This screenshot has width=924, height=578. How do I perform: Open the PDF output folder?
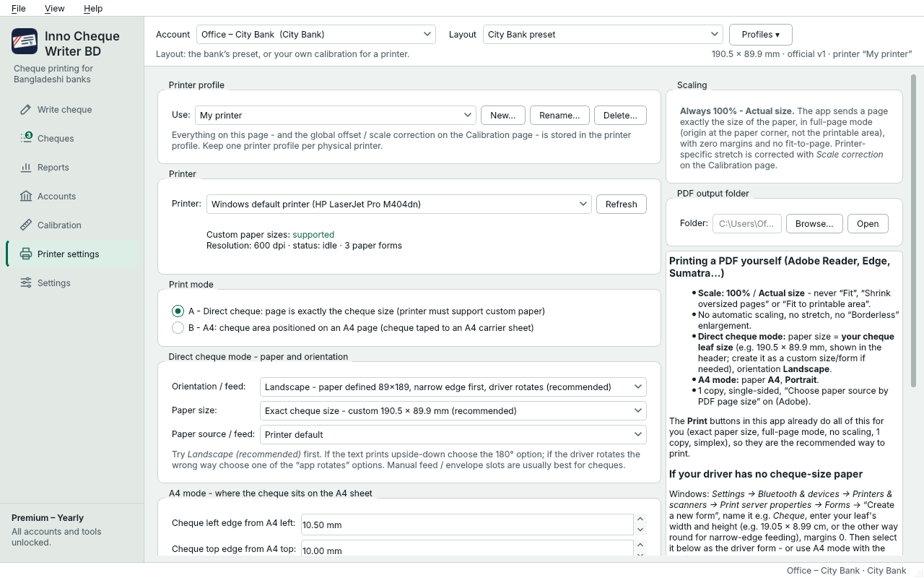[x=868, y=224]
